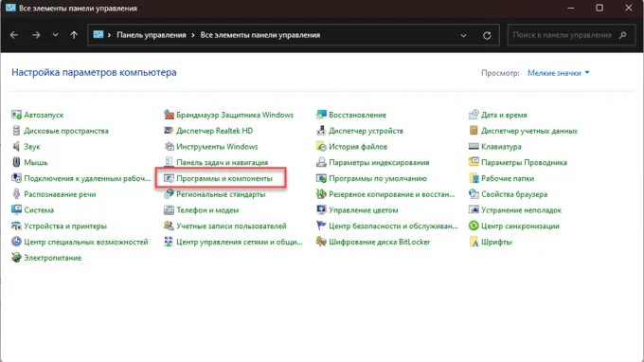Click the История файлов icon
Screen dimensions: 644x362
click(x=321, y=146)
